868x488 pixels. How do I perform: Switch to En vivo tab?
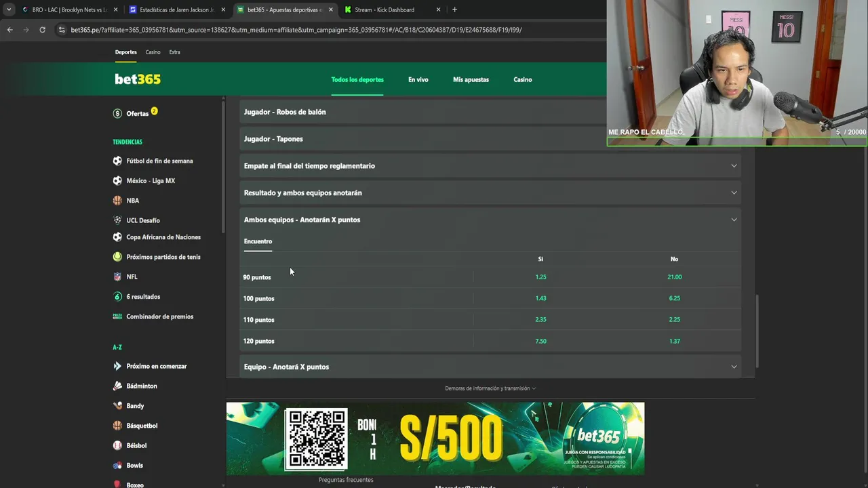point(418,79)
